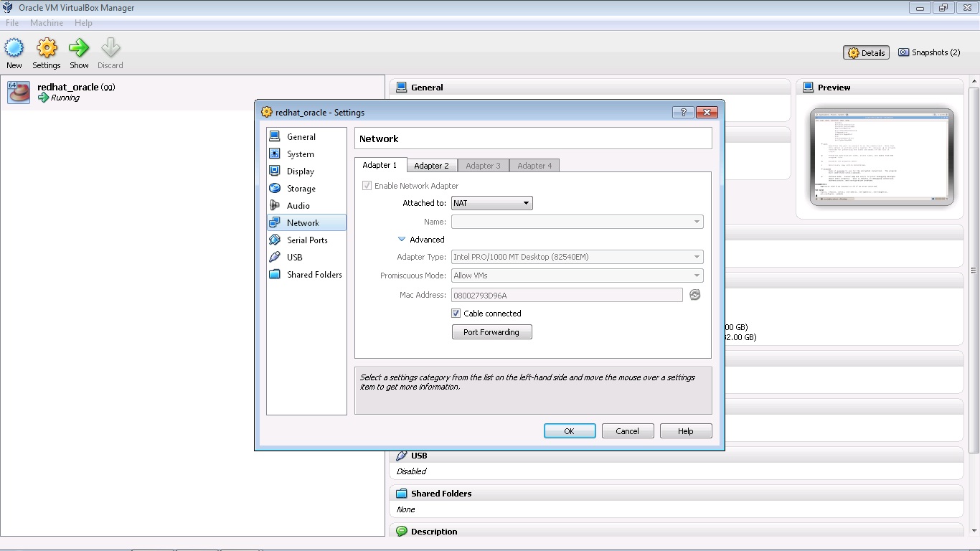Open the System settings category
The image size is (980, 551).
(306, 154)
